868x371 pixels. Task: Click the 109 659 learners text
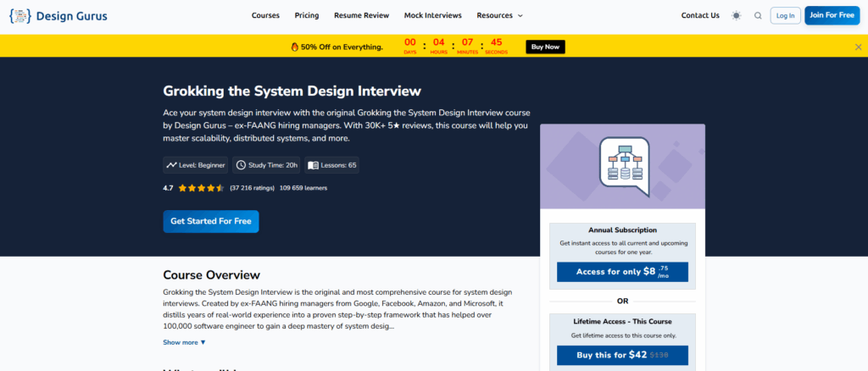[303, 188]
